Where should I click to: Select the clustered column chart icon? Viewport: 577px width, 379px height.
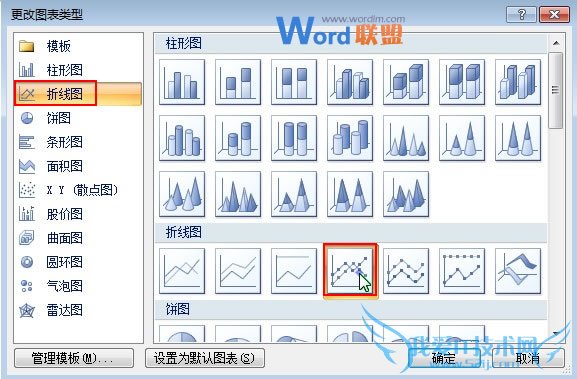pyautogui.click(x=182, y=82)
